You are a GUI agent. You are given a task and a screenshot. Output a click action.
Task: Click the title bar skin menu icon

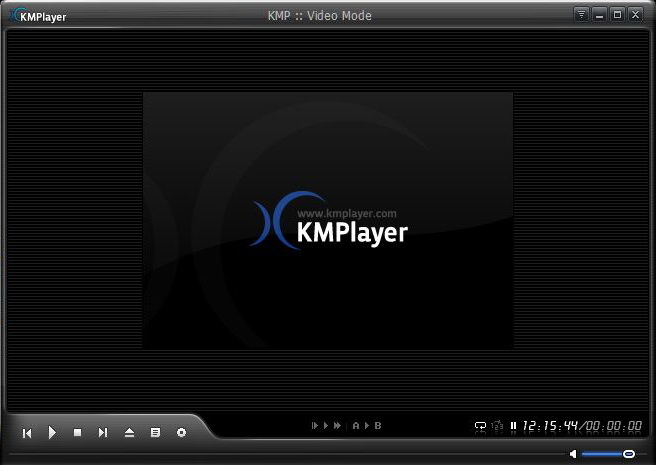pos(582,15)
